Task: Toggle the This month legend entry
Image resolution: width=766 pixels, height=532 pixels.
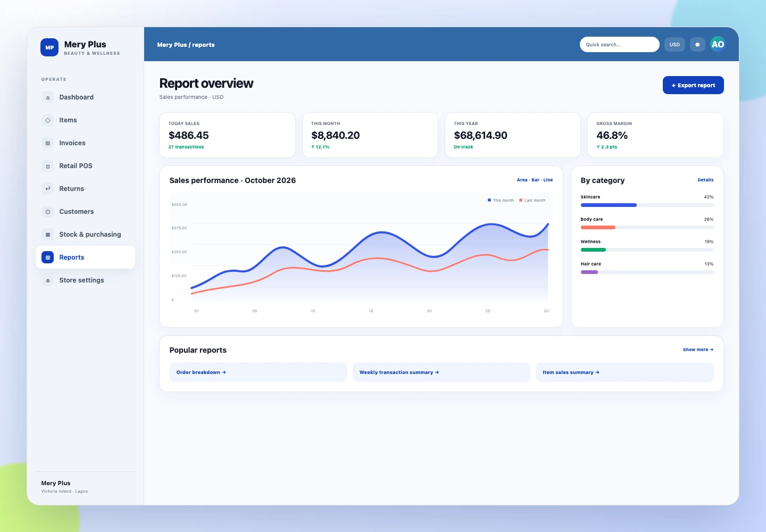Action: point(501,201)
